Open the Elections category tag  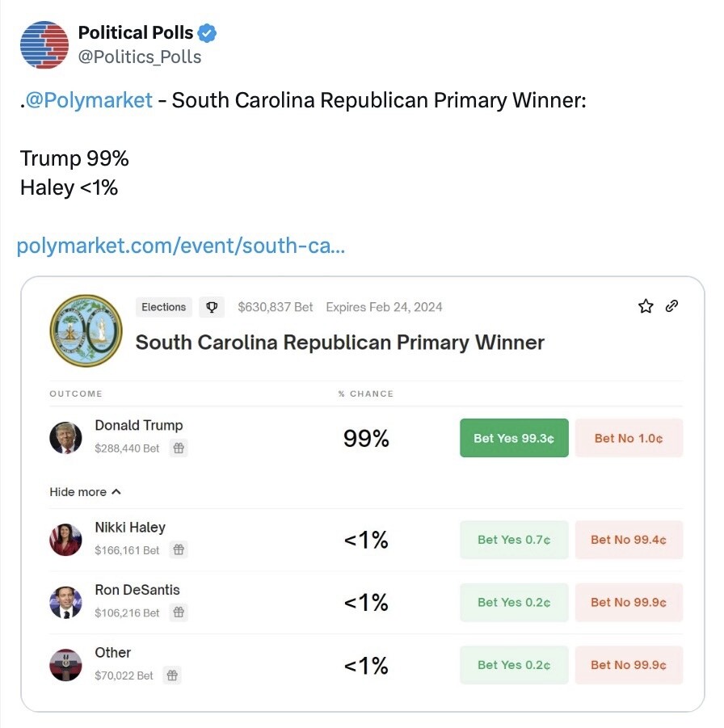pyautogui.click(x=164, y=307)
